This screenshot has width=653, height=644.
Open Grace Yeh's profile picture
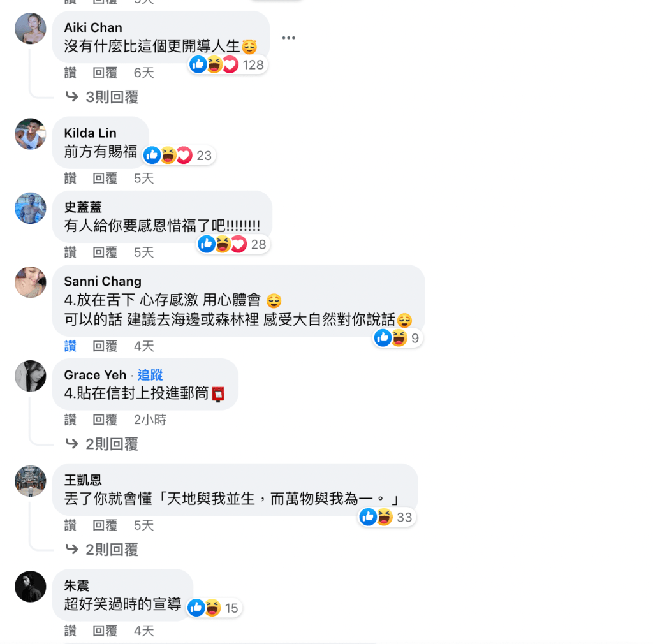pos(31,376)
